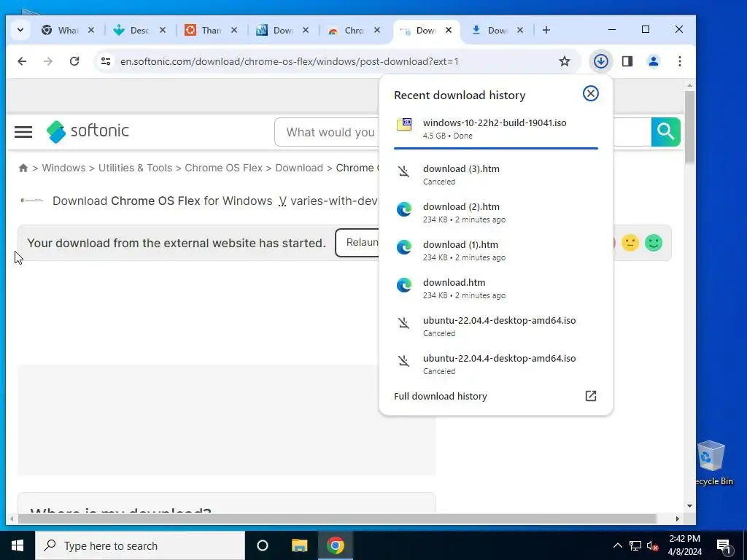Open the notification center icon
The width and height of the screenshot is (747, 560).
724,546
